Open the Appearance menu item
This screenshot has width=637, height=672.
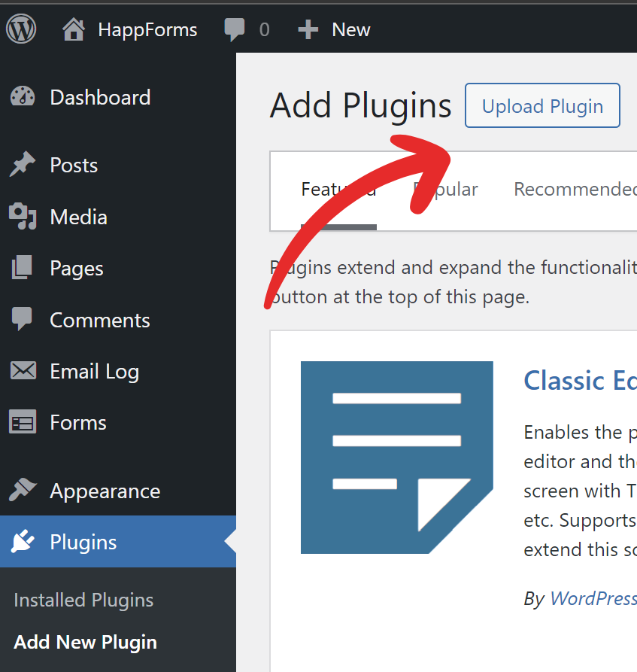105,491
